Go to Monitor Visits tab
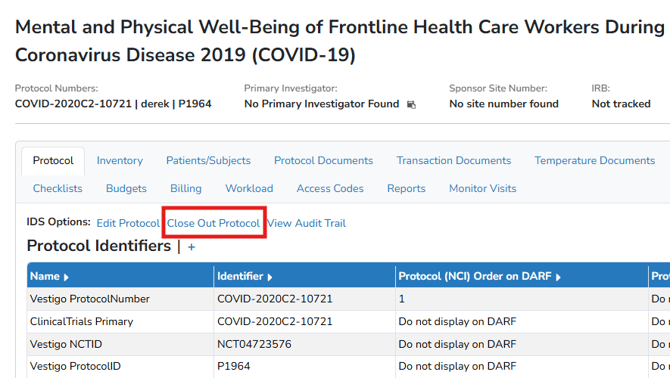This screenshot has width=670, height=378. [x=482, y=188]
